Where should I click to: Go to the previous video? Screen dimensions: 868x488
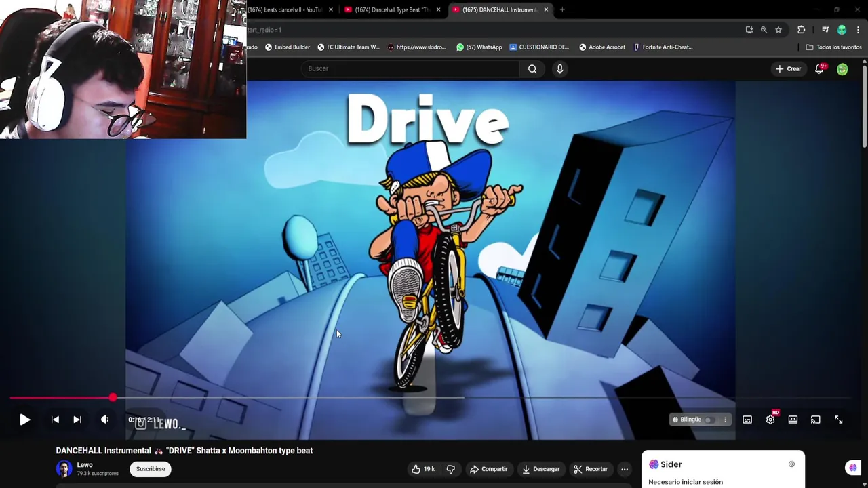pyautogui.click(x=55, y=420)
